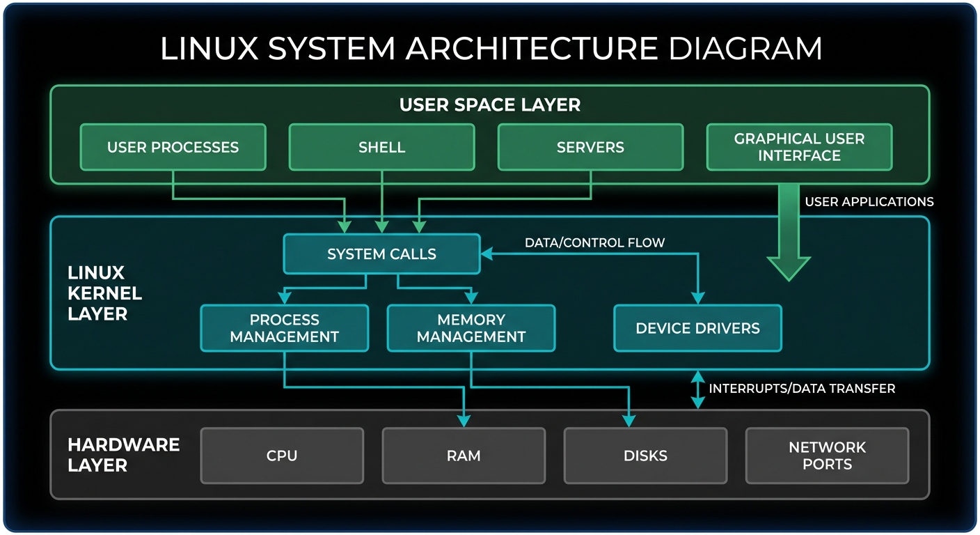The image size is (980, 535).
Task: Select the Linux Kernel Layer label
Action: [x=104, y=293]
